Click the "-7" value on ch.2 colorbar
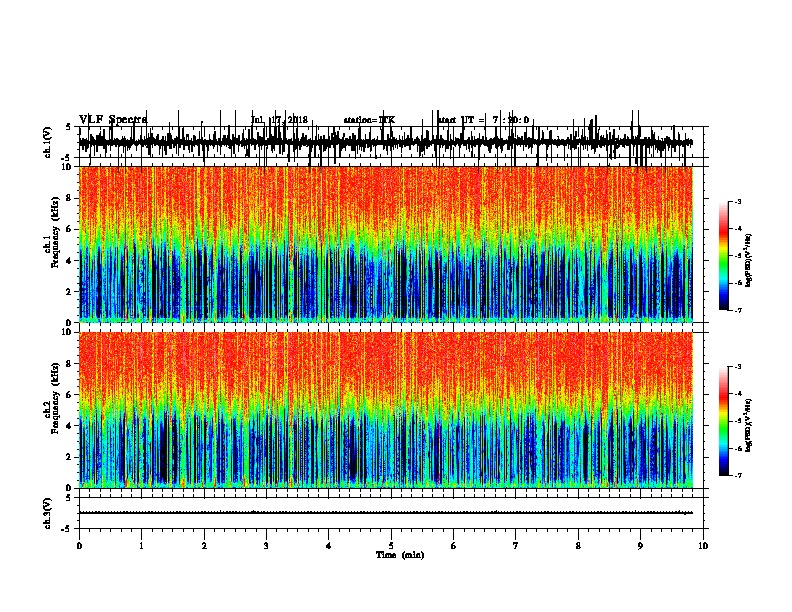Image resolution: width=792 pixels, height=612 pixels. [x=737, y=475]
